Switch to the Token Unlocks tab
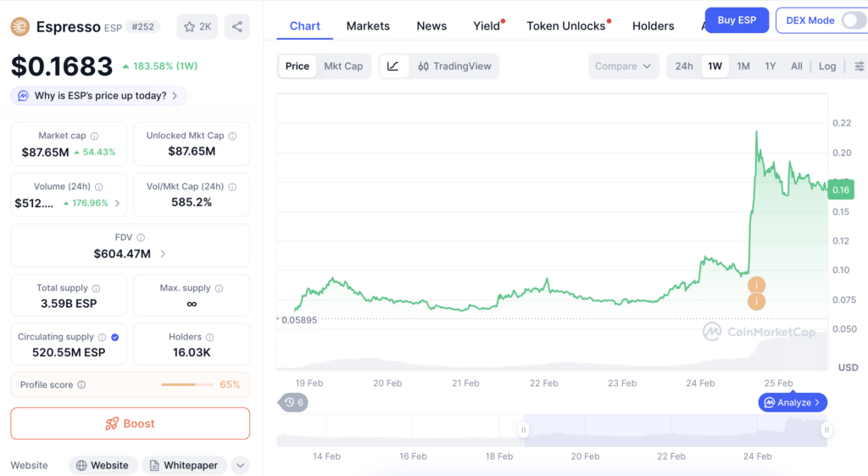 (x=565, y=26)
